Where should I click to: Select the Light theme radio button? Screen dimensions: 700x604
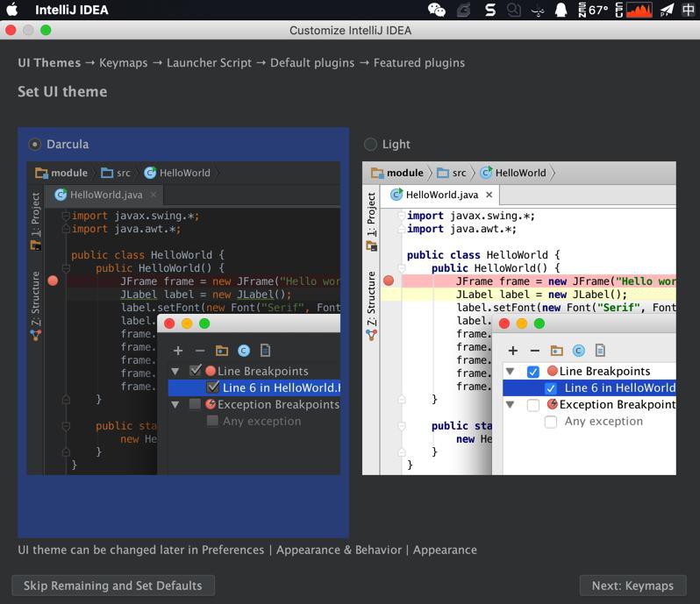[x=370, y=145]
